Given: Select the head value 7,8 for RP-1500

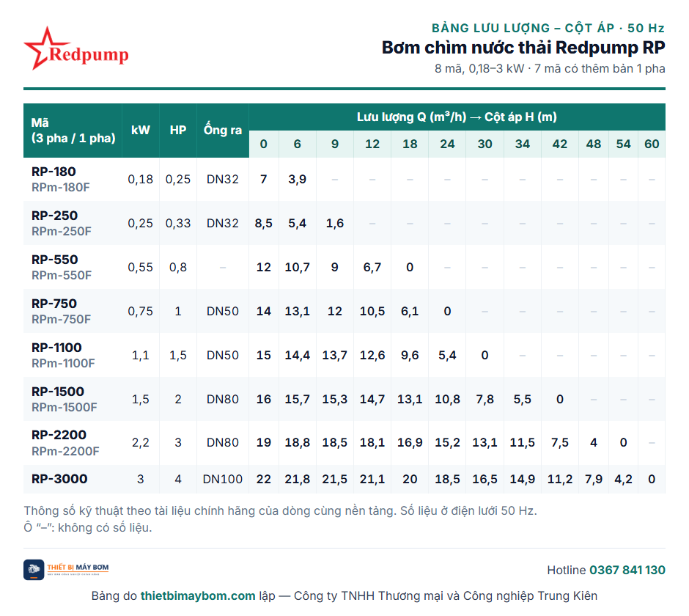Looking at the screenshot, I should coord(485,399).
